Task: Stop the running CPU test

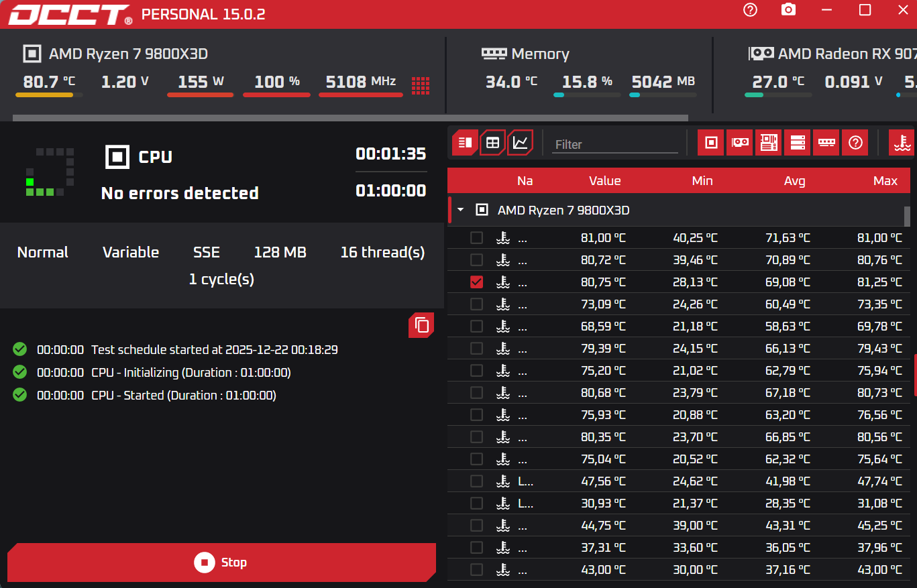Action: click(221, 562)
